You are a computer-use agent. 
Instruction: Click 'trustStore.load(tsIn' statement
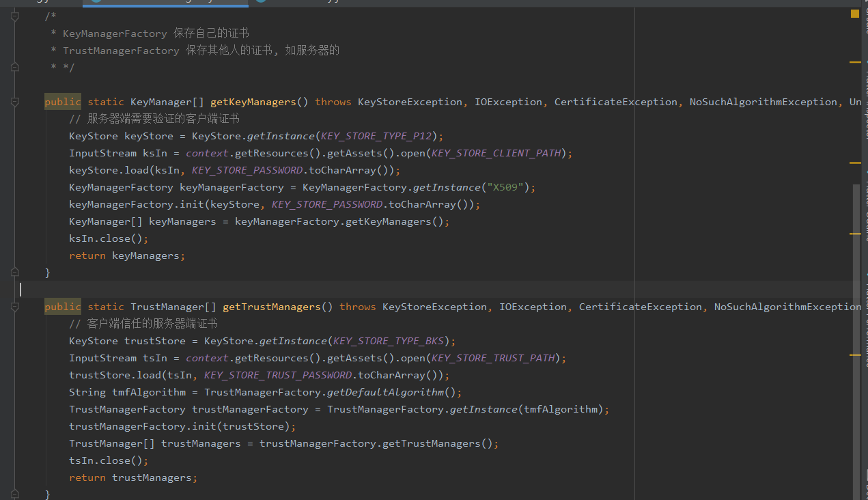click(x=260, y=375)
